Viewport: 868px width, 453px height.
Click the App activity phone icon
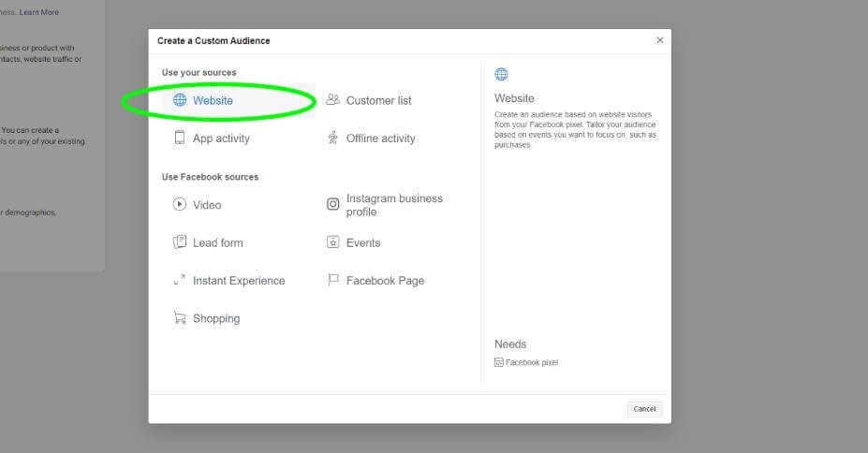coord(180,138)
